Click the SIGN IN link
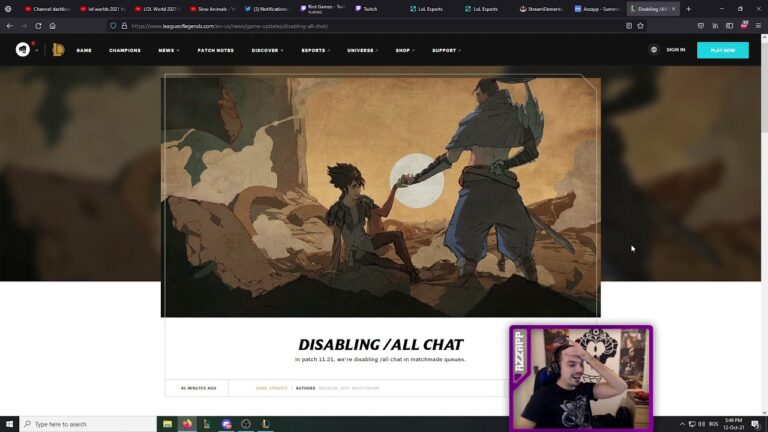 (x=675, y=50)
